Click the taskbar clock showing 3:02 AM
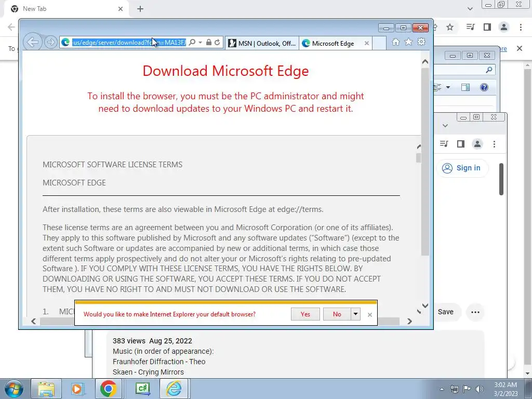 [506, 389]
